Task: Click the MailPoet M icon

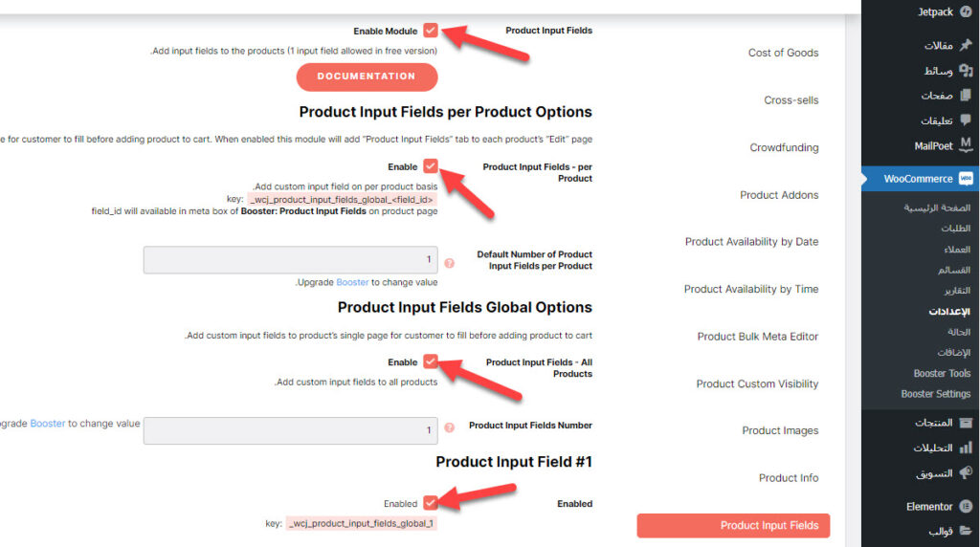Action: click(x=966, y=145)
